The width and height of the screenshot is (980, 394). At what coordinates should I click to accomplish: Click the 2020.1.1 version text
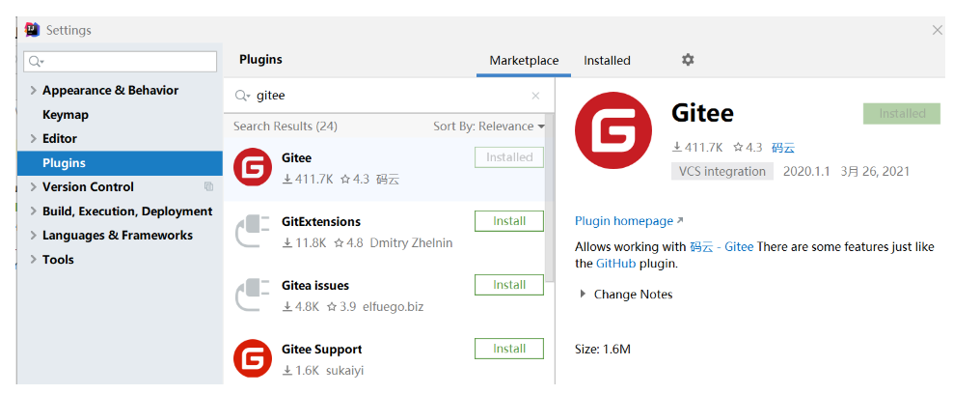[806, 171]
